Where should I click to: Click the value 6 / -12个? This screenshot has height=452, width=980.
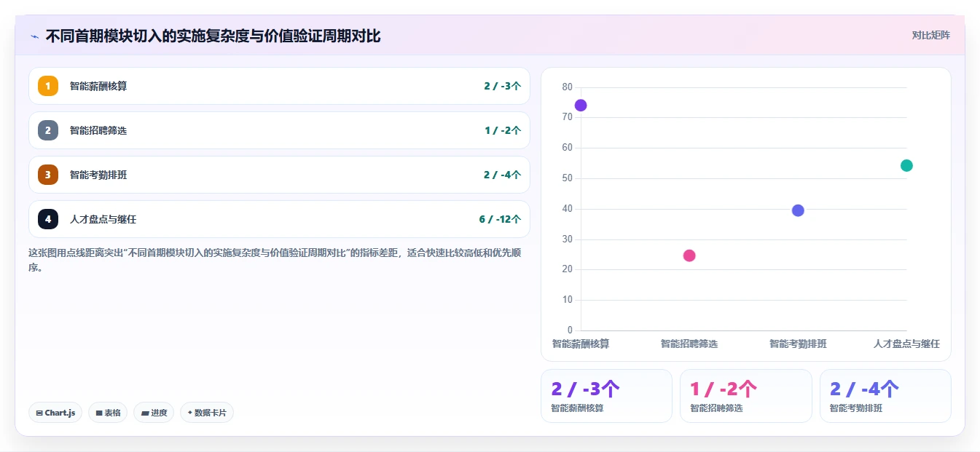[x=500, y=219]
